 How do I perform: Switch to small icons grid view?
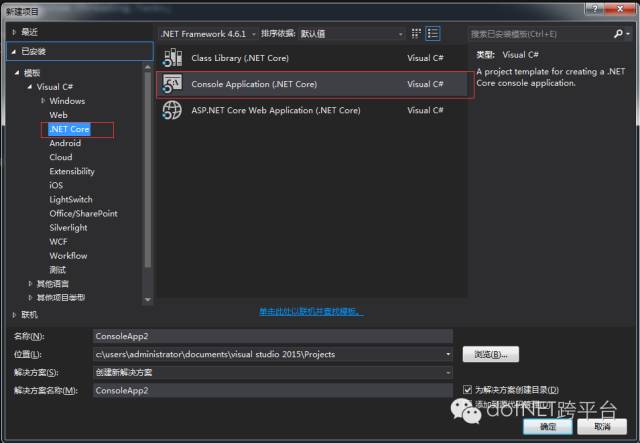tap(416, 33)
